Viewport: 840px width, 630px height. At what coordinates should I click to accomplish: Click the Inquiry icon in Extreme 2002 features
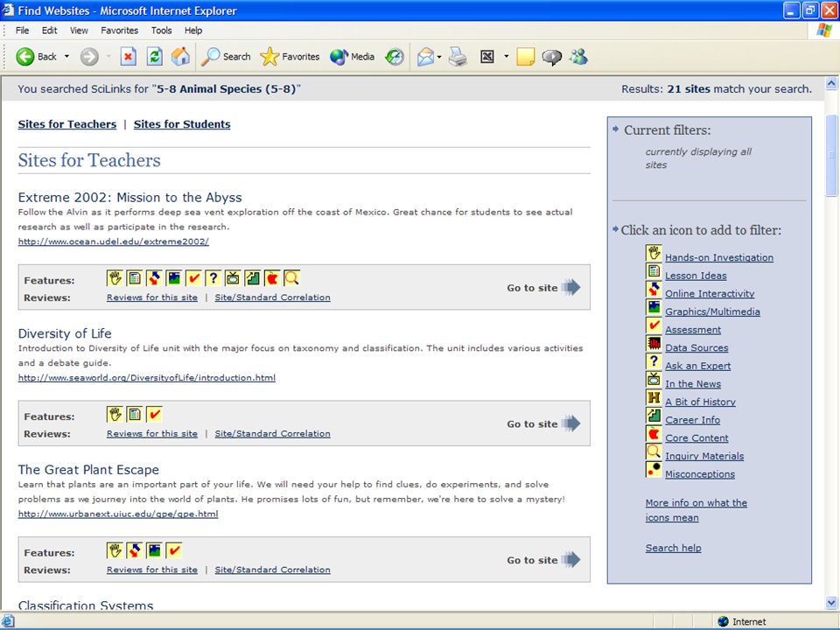(291, 278)
